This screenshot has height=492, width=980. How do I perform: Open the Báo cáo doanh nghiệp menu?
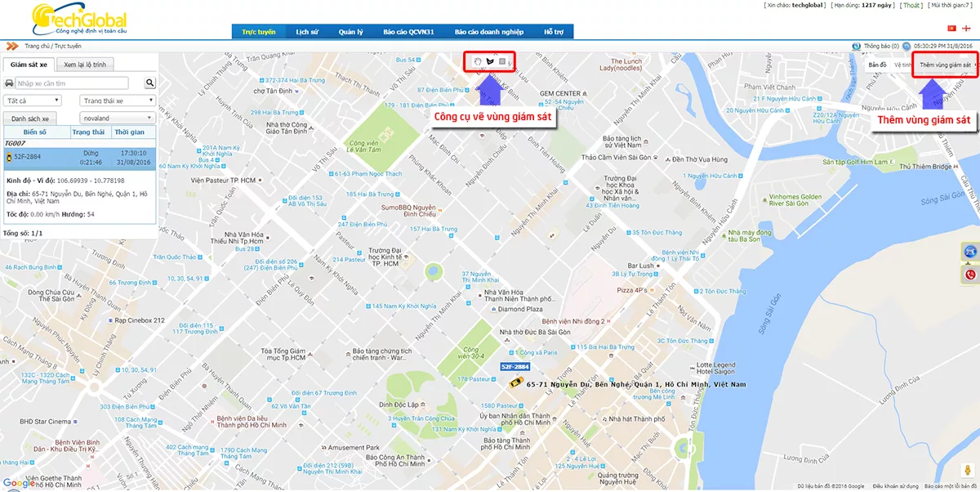pyautogui.click(x=488, y=32)
